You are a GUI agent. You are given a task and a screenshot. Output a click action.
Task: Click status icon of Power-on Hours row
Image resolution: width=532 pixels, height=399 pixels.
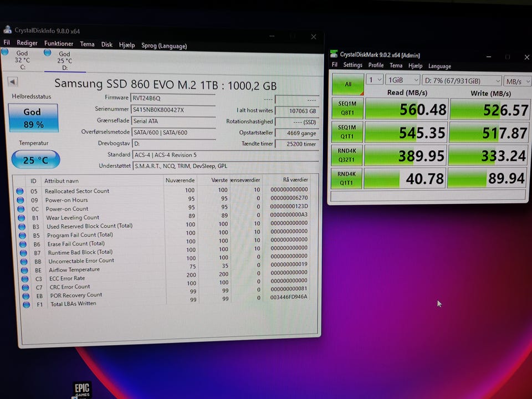coord(21,200)
